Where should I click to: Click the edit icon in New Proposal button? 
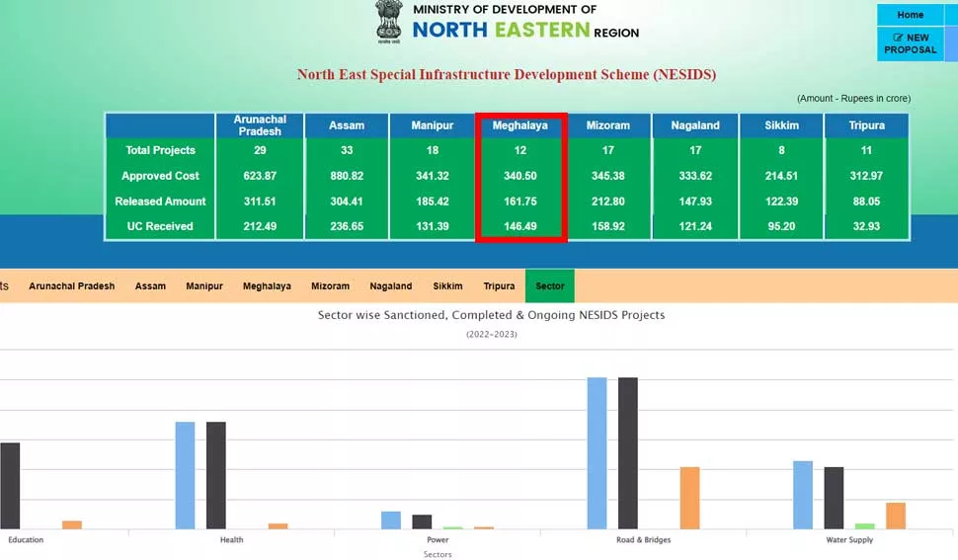898,38
